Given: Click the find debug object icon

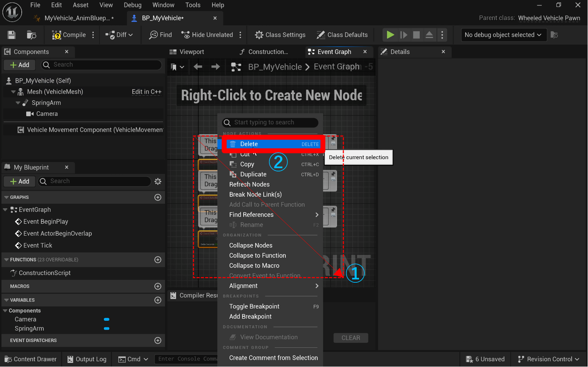Looking at the screenshot, I should click(x=554, y=35).
